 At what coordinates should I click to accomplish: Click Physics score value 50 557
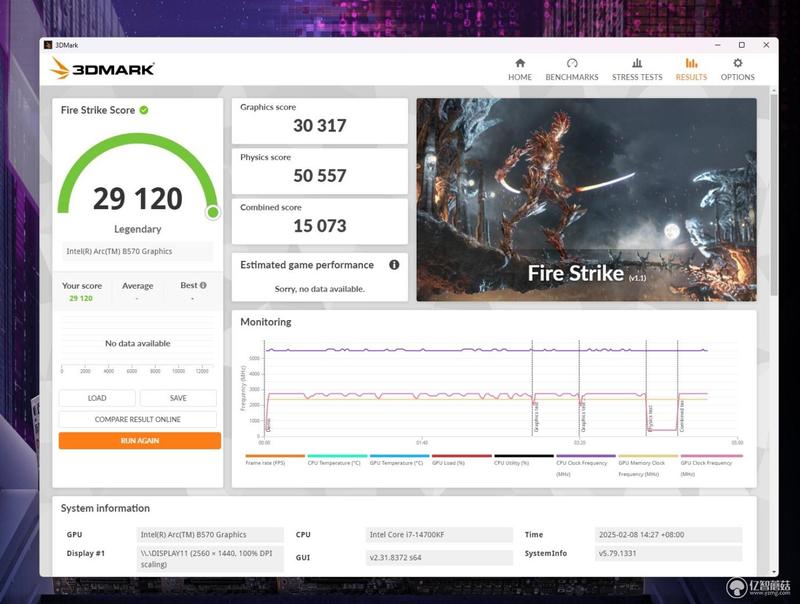[319, 175]
